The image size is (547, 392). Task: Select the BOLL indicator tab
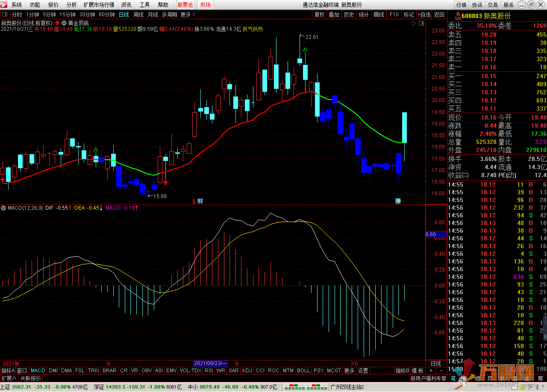point(303,371)
